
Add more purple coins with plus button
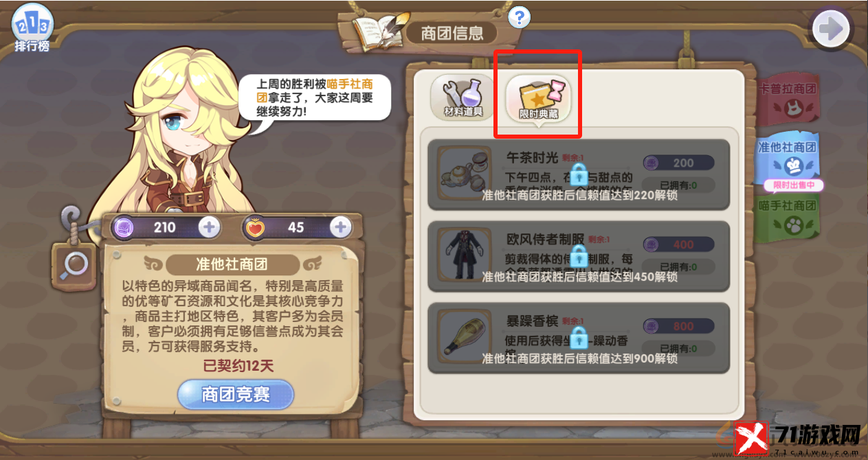209,227
